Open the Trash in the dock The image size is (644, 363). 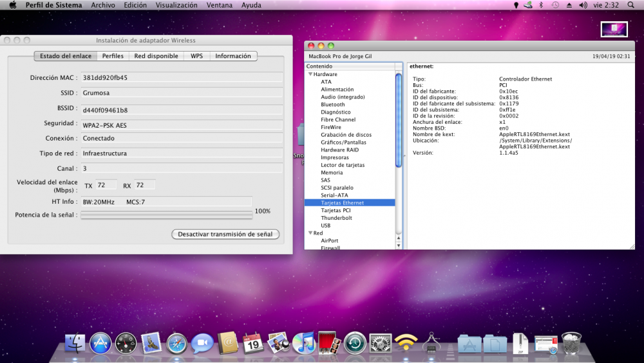(571, 343)
